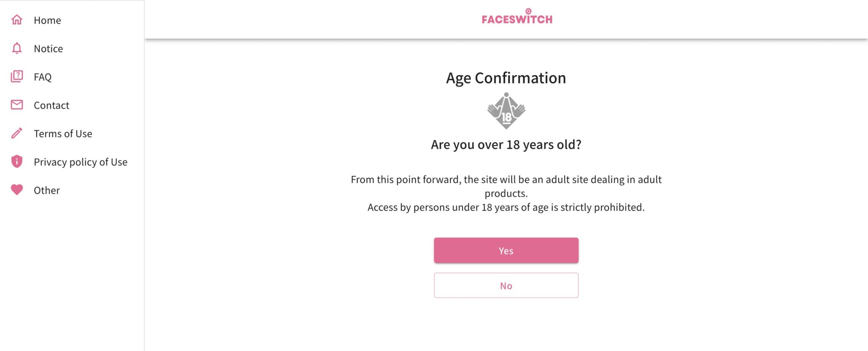Select the Terms of Use pencil icon
This screenshot has width=868, height=351.
coord(17,133)
